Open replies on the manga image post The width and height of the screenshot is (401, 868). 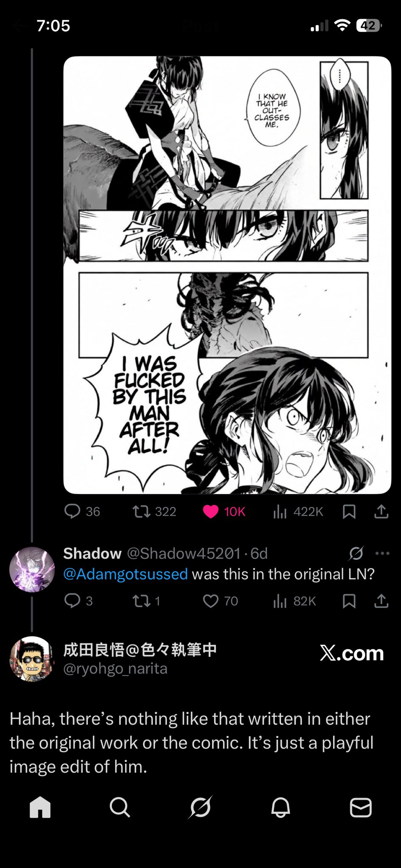pyautogui.click(x=82, y=512)
